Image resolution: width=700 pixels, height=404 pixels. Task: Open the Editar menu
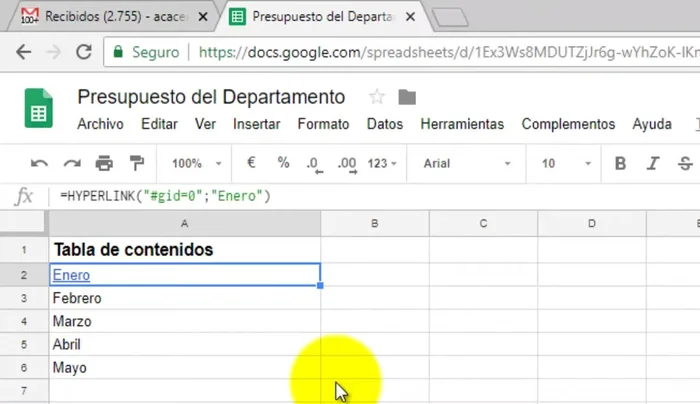159,124
